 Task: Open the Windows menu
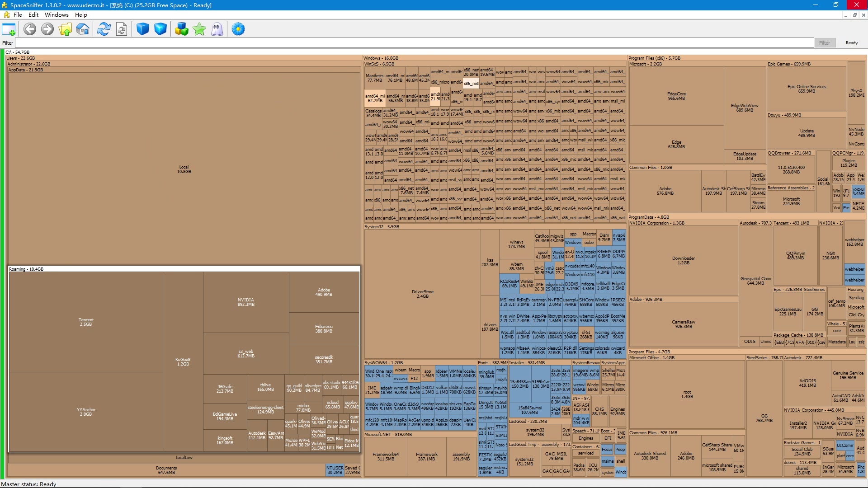pos(57,15)
